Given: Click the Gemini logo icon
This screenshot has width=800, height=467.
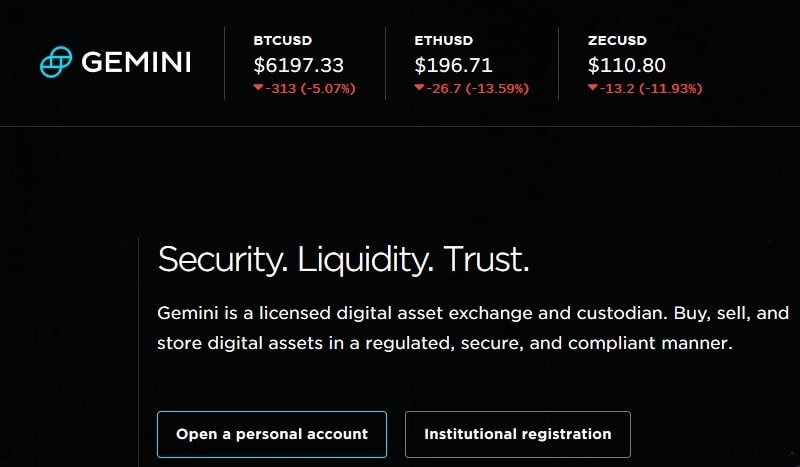Looking at the screenshot, I should pyautogui.click(x=56, y=62).
